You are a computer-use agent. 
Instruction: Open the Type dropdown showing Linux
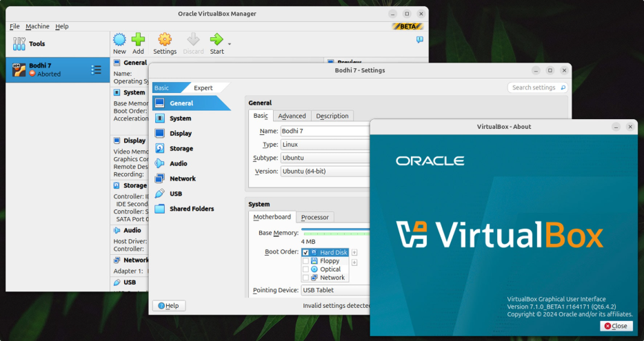point(325,145)
